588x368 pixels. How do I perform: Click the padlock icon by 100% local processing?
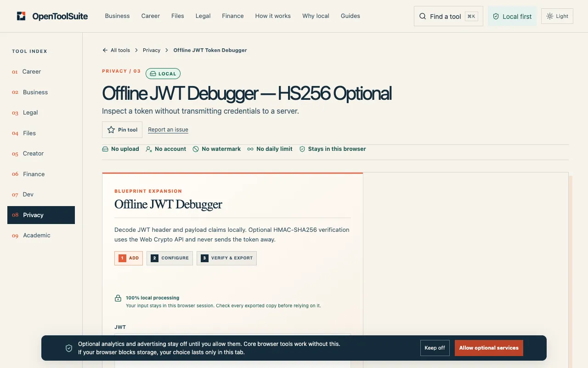[x=118, y=298]
